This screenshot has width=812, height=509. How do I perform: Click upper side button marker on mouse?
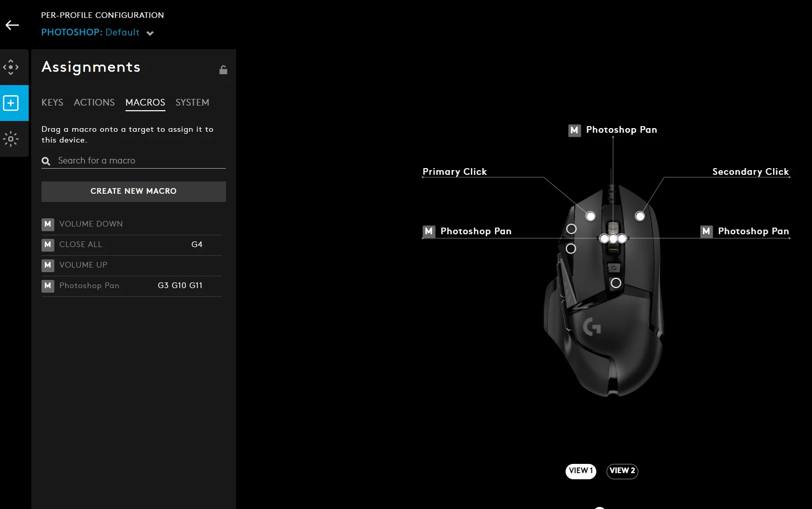pyautogui.click(x=571, y=229)
